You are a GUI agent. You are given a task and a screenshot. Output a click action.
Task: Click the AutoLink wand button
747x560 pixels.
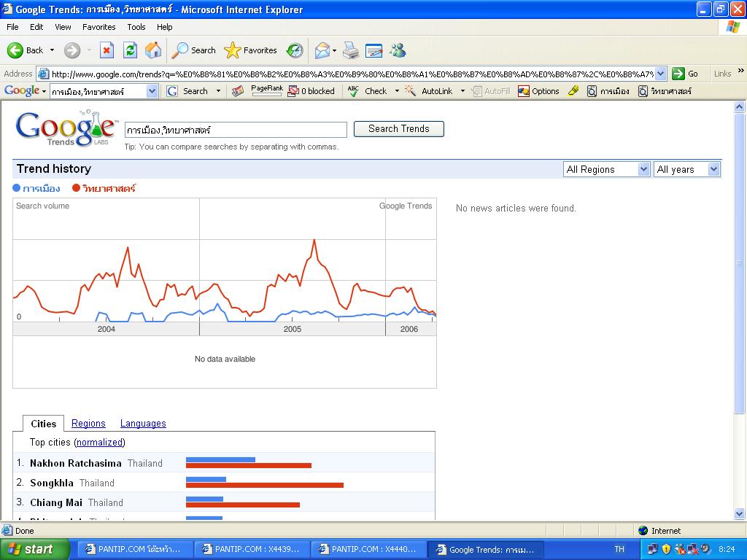(429, 91)
